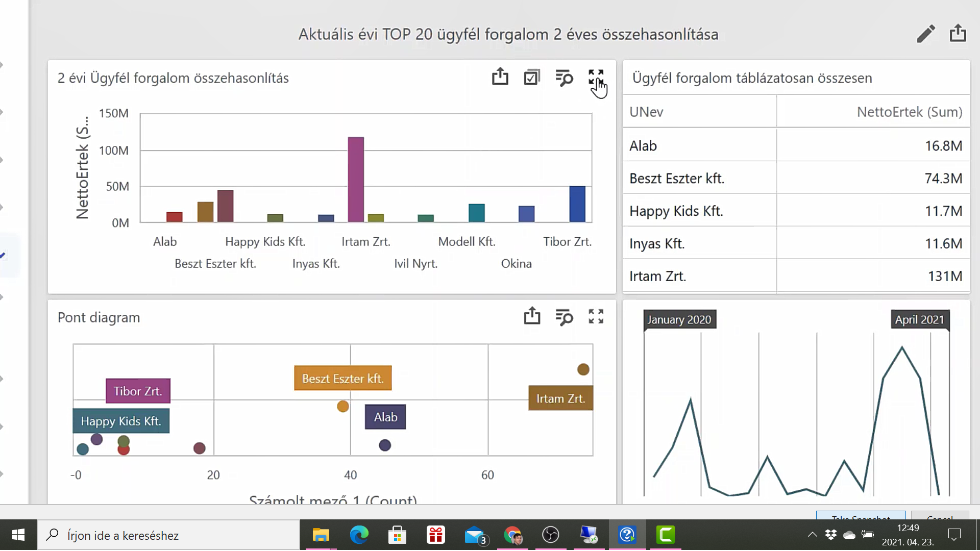Show hidden system tray icons chevron
Viewport: 980px width, 551px height.
(812, 535)
